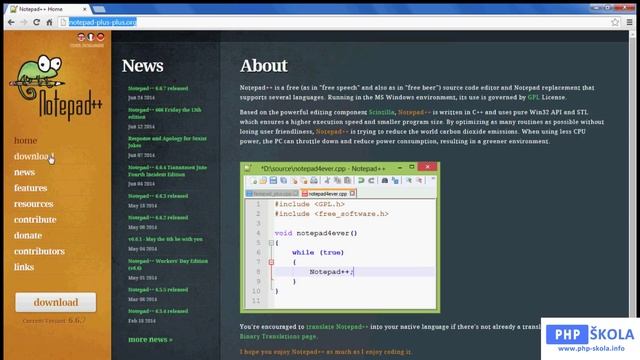Viewport: 640px width, 360px height.
Task: Click the Notepad++ chameleon logo
Action: (x=56, y=87)
